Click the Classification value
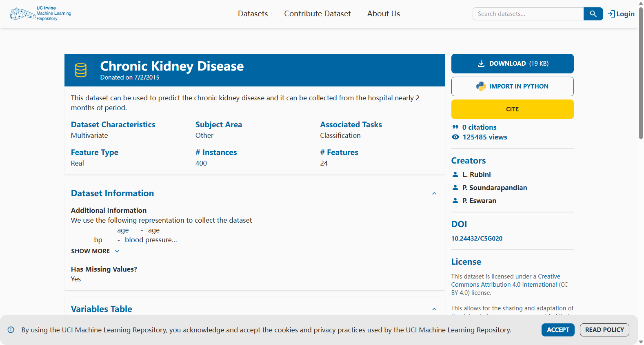Image resolution: width=644 pixels, height=345 pixels. pos(340,135)
